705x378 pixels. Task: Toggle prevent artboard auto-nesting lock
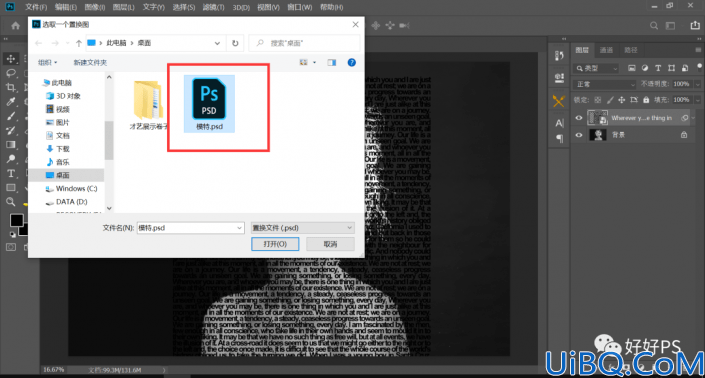pos(634,100)
